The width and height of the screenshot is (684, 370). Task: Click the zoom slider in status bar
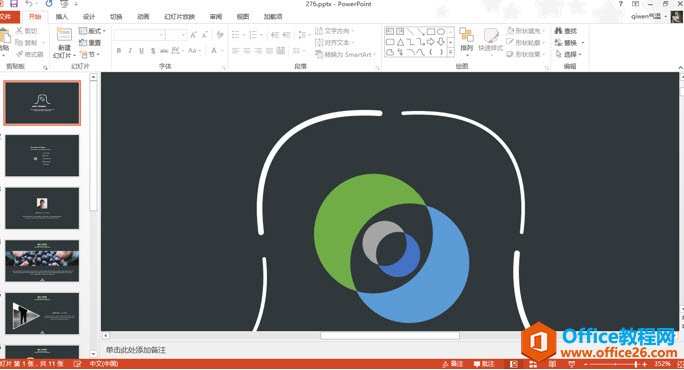tap(615, 364)
